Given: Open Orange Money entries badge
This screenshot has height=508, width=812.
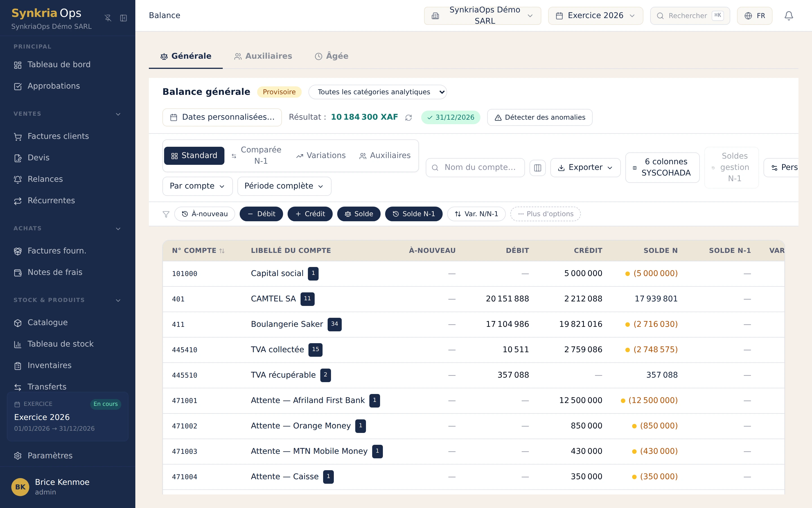Looking at the screenshot, I should coord(360,426).
